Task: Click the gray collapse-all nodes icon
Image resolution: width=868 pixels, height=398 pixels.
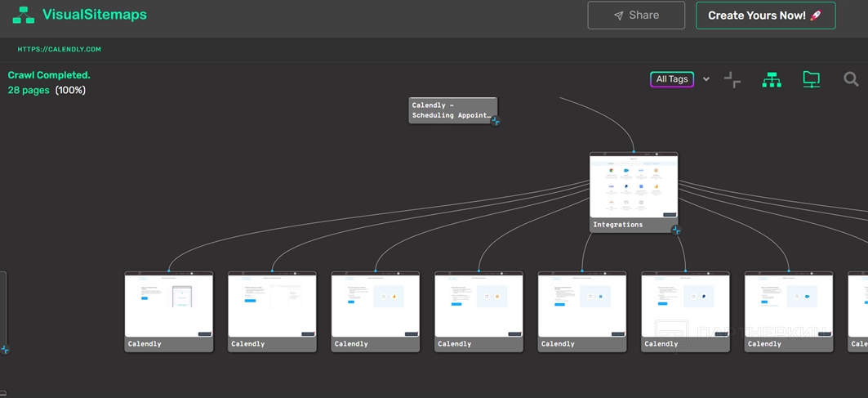Action: tap(732, 79)
